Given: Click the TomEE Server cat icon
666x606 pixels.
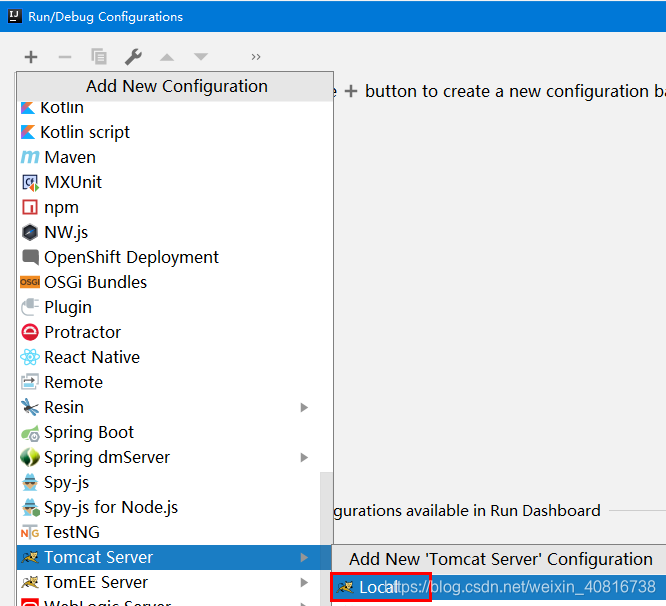Looking at the screenshot, I should point(30,582).
